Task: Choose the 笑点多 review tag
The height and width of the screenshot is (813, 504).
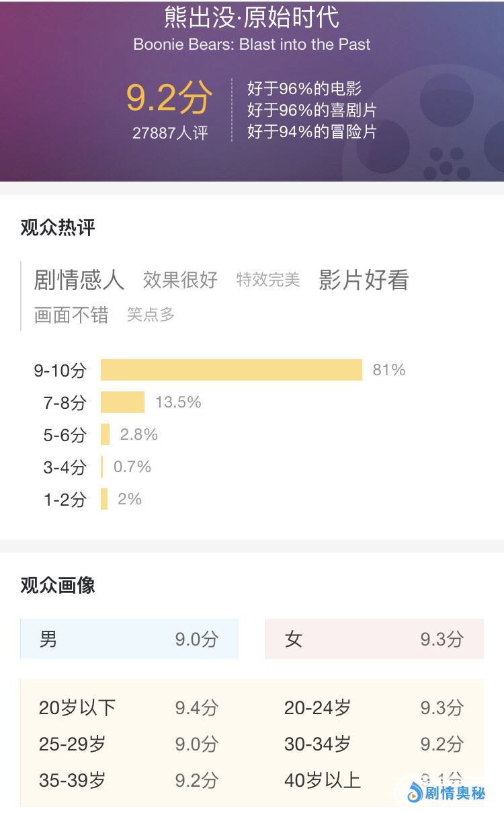Action: pyautogui.click(x=151, y=315)
